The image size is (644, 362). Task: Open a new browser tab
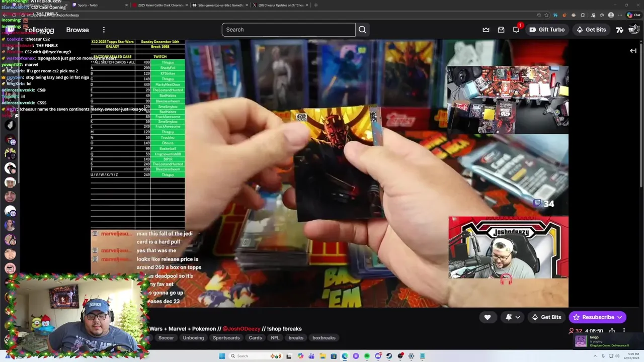(x=316, y=5)
